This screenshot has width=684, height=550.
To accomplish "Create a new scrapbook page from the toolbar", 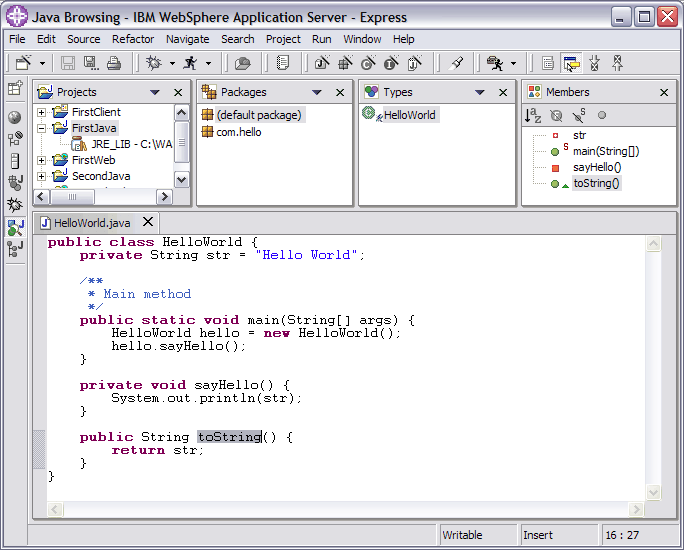I will 414,63.
